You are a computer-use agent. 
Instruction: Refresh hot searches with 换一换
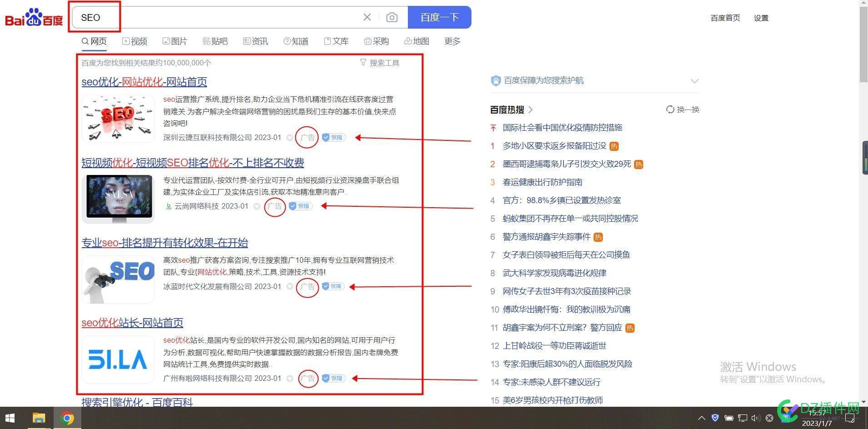pos(683,110)
